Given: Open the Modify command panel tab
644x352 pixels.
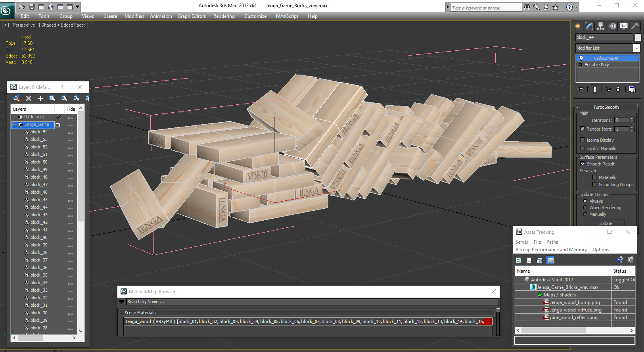Looking at the screenshot, I should [x=589, y=26].
